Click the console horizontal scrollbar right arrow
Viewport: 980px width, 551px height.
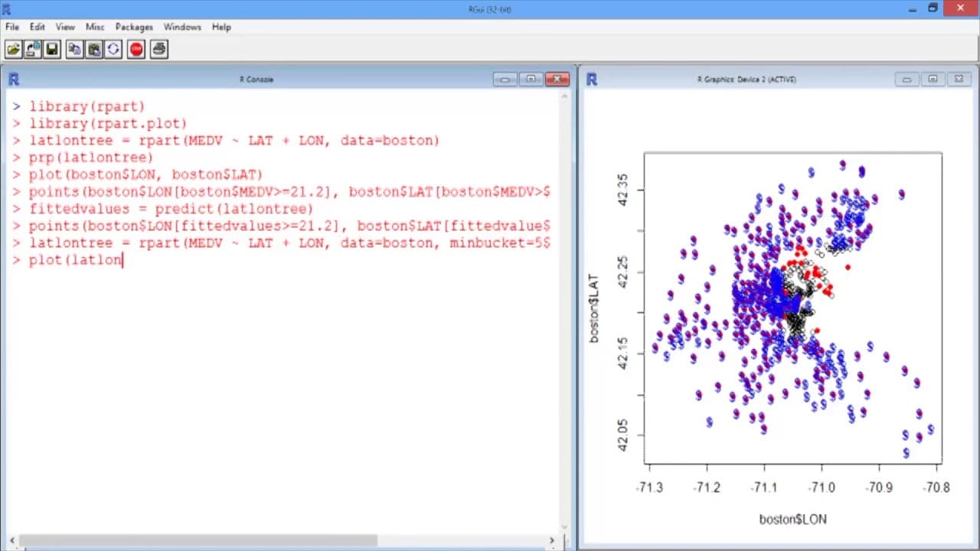pos(552,540)
